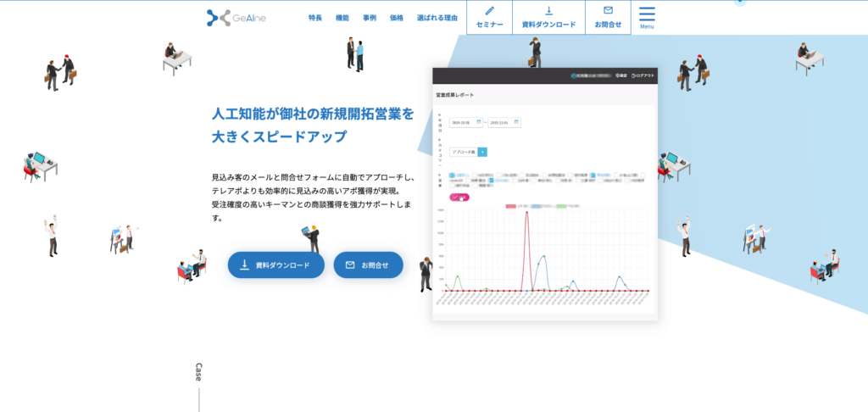Open calendar icon in end date field

516,122
